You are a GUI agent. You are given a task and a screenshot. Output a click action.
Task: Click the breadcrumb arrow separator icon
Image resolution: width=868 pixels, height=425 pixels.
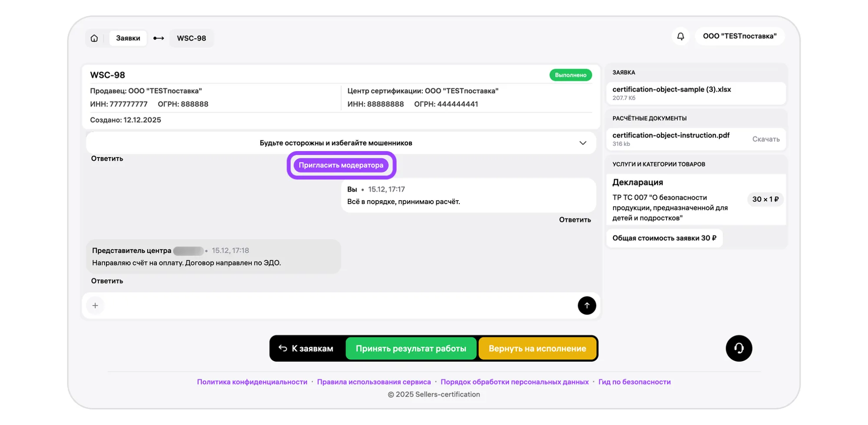(x=158, y=38)
